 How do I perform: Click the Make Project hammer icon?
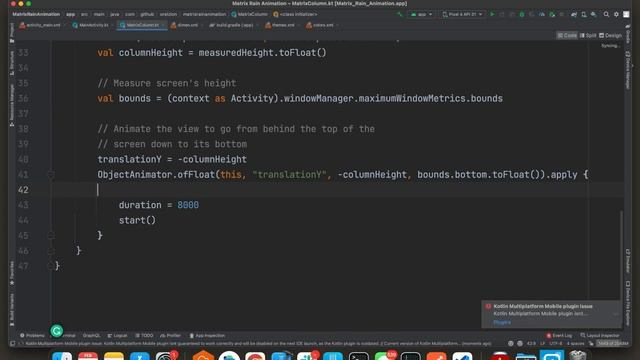(x=400, y=14)
